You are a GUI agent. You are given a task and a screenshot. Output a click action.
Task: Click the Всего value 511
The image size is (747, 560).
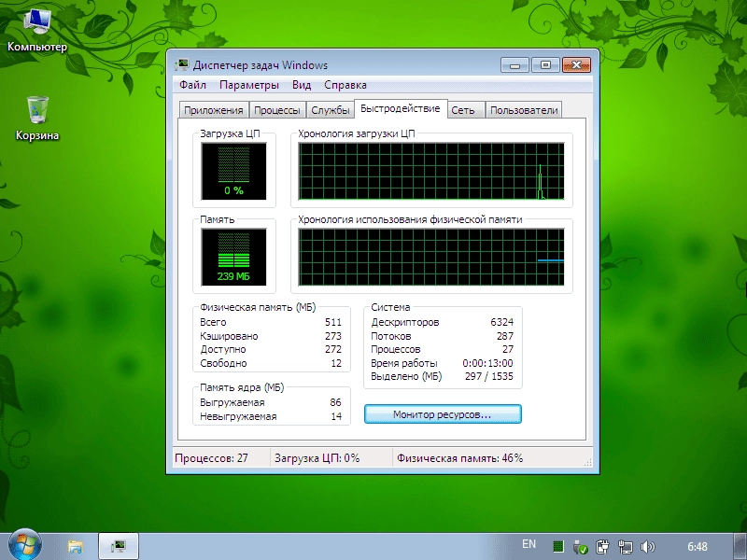(x=333, y=322)
